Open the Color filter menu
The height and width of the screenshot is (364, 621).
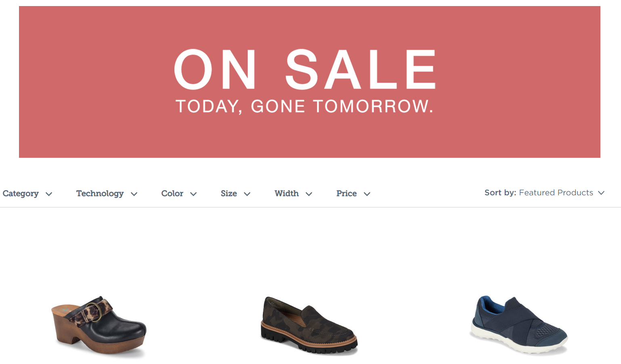point(179,194)
